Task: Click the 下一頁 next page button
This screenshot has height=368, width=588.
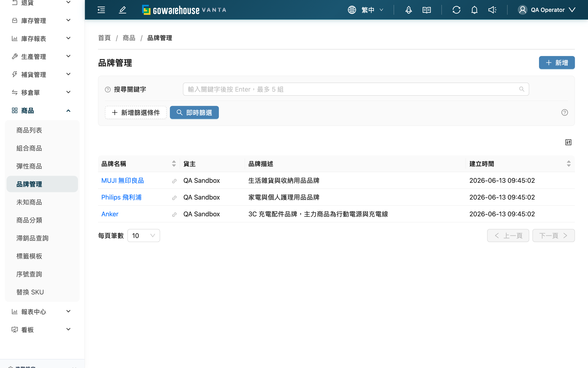Action: click(x=553, y=235)
